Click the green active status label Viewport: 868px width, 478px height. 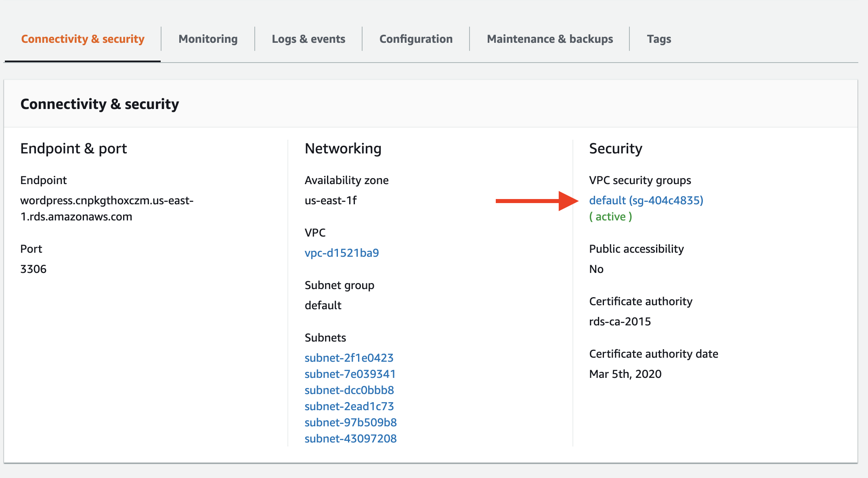(610, 216)
